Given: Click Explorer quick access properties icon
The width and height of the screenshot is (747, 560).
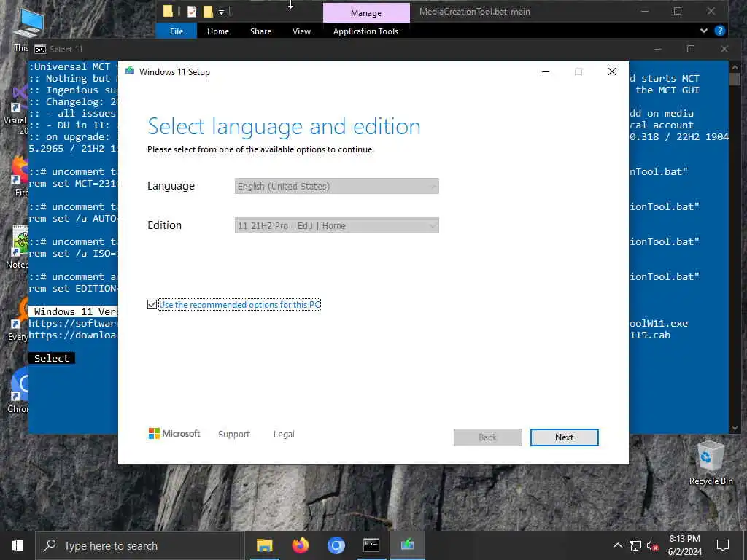Looking at the screenshot, I should coord(192,12).
